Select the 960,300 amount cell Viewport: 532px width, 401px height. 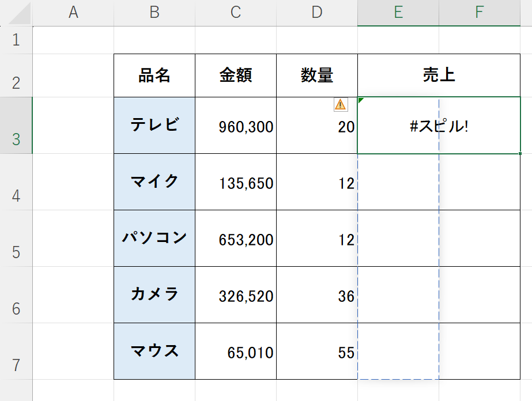pos(236,126)
